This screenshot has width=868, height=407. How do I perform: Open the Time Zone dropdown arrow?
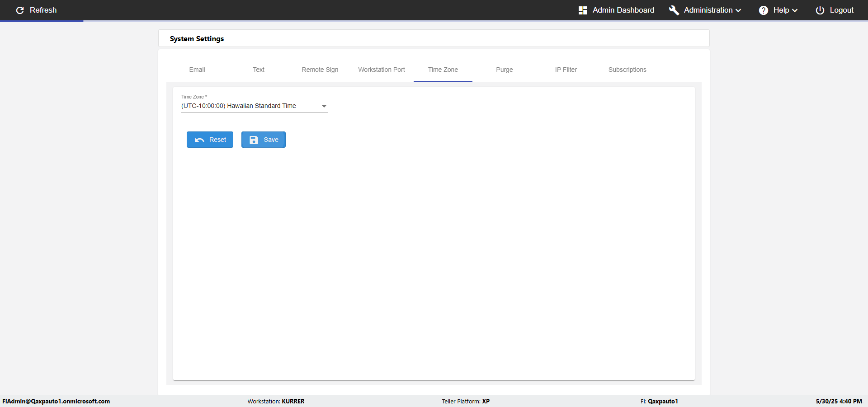(x=324, y=106)
